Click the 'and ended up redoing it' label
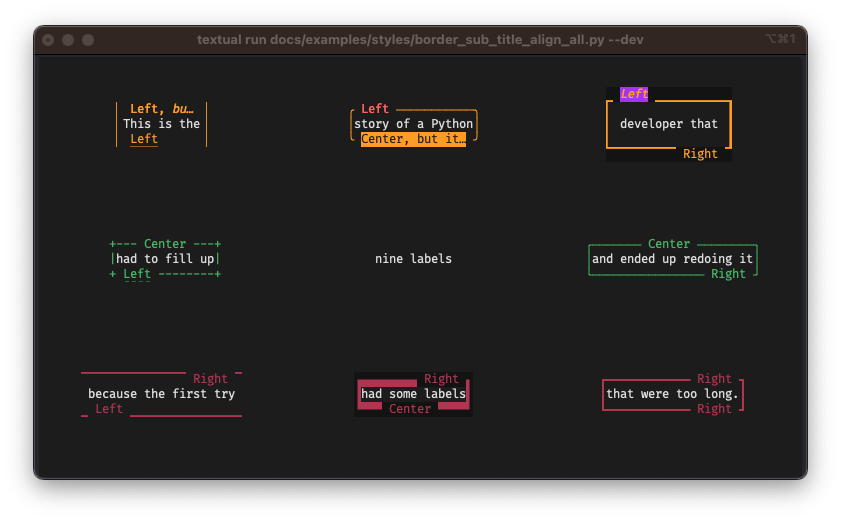Screen dimensions: 841x521 [673, 259]
